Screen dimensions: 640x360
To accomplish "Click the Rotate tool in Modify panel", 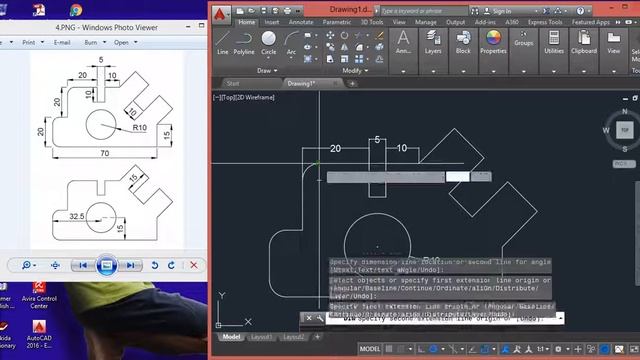I will [344, 36].
